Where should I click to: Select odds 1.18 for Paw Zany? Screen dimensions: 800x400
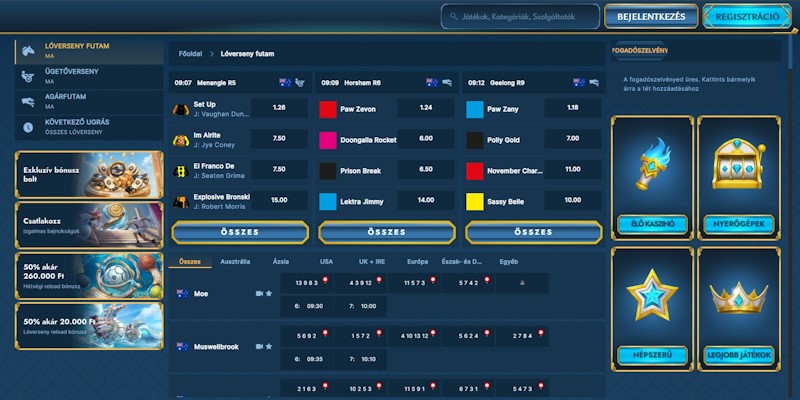pyautogui.click(x=572, y=108)
